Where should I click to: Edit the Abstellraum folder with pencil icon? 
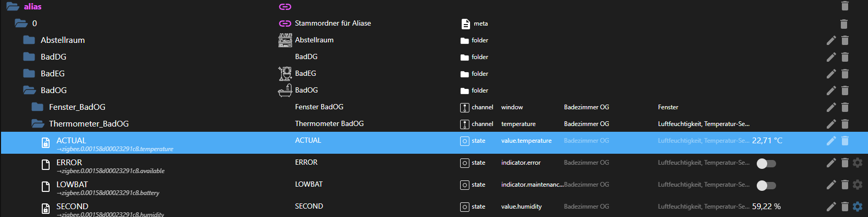[x=831, y=40]
